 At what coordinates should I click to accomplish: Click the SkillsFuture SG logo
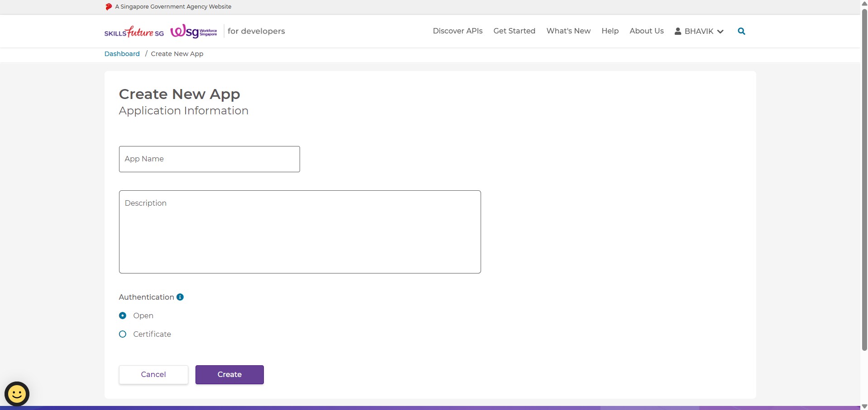click(134, 32)
